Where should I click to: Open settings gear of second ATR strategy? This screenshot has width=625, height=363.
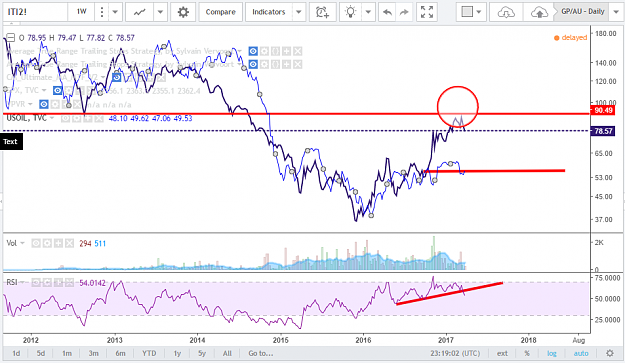click(264, 64)
